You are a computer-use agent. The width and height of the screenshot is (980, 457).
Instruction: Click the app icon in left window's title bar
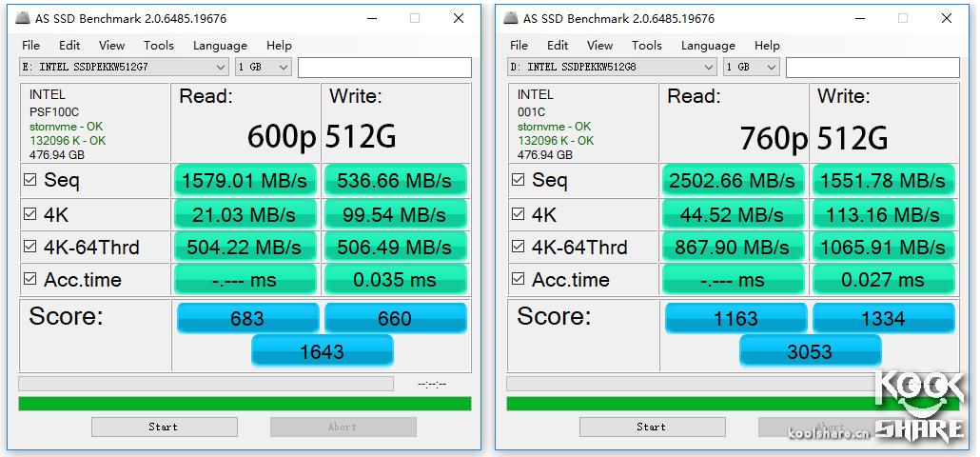tap(24, 18)
